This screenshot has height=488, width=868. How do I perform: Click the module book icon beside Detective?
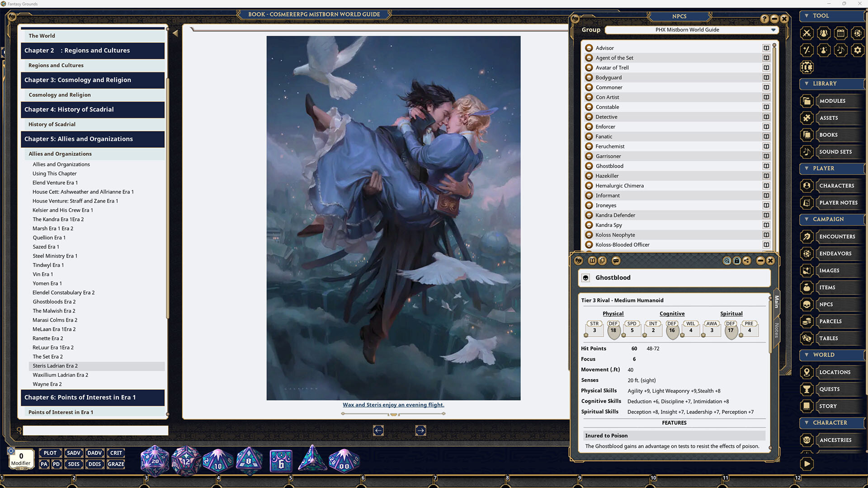(x=766, y=117)
